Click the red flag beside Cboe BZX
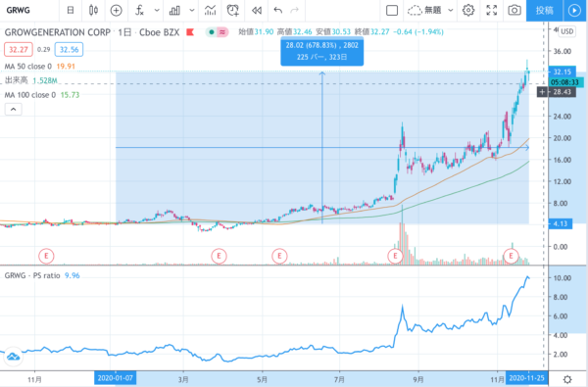This screenshot has height=387, width=588. [x=190, y=32]
